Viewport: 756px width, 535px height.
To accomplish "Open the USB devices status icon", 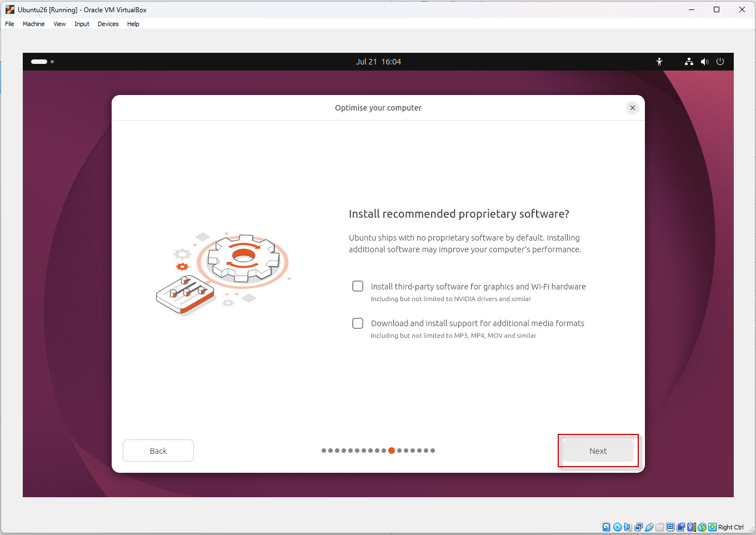I will click(x=649, y=527).
